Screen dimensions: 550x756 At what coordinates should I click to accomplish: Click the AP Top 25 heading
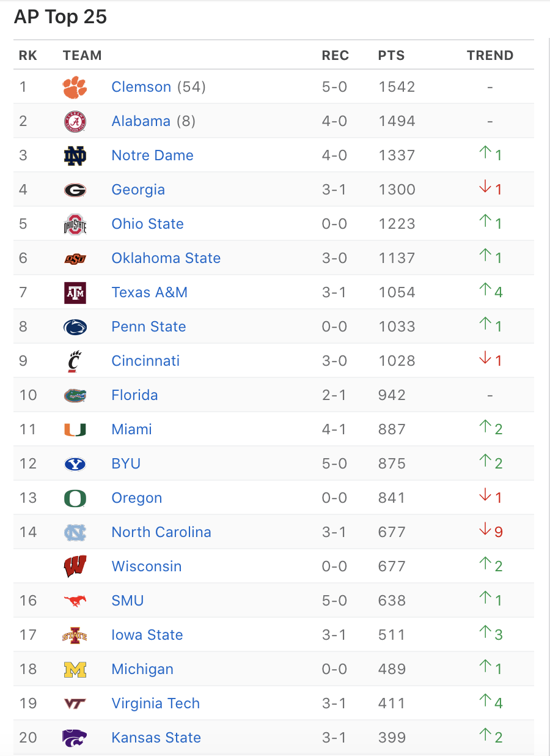pyautogui.click(x=61, y=17)
